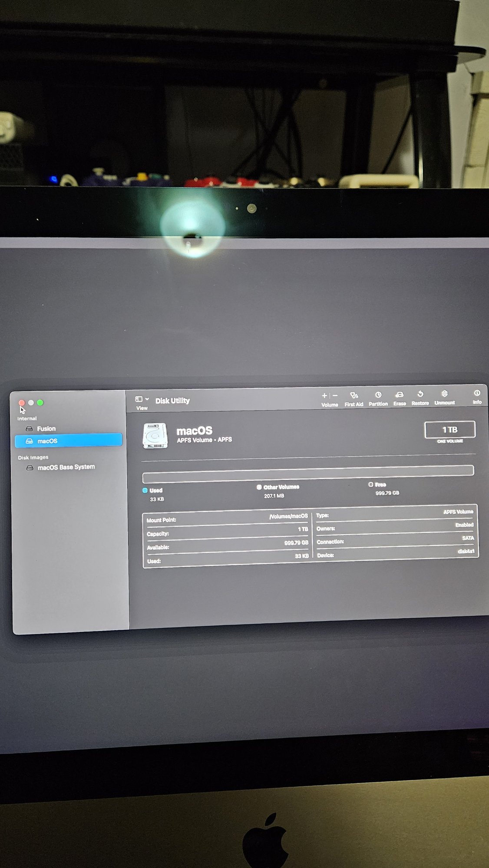
Task: Click the Owners Enabled value
Action: point(464,525)
